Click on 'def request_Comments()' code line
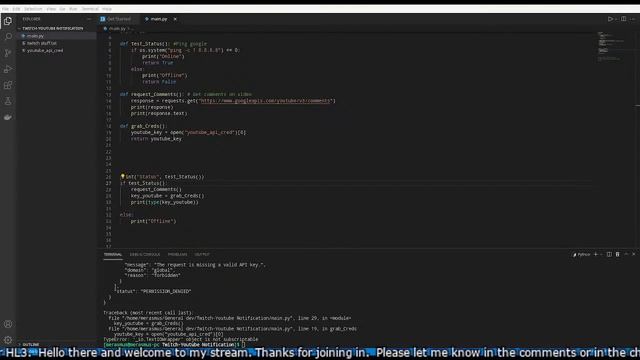The width and height of the screenshot is (640, 360). tap(186, 94)
